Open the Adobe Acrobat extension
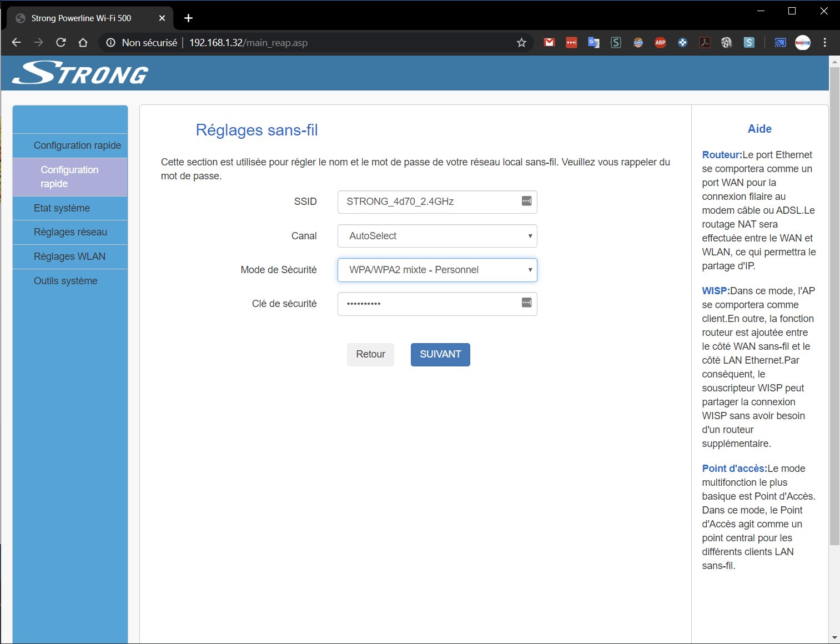This screenshot has width=840, height=644. [x=705, y=43]
